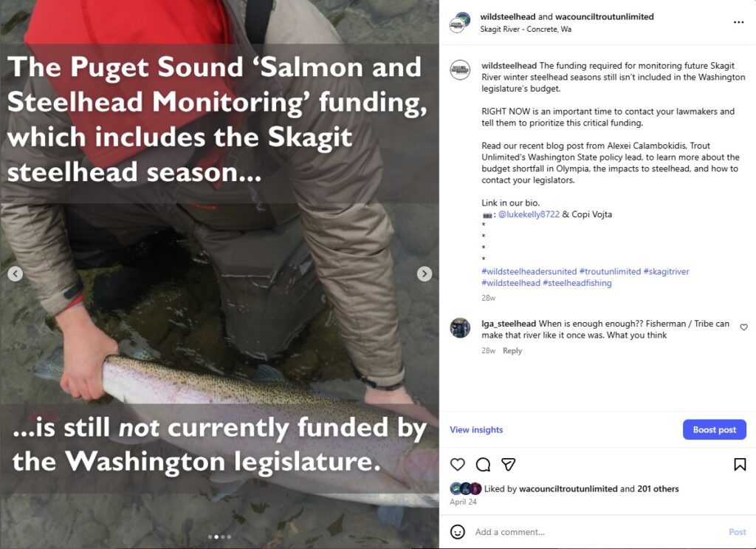Viewport: 756px width, 549px height.
Task: Click the wildsteelhead profile avatar in header
Action: tap(460, 22)
